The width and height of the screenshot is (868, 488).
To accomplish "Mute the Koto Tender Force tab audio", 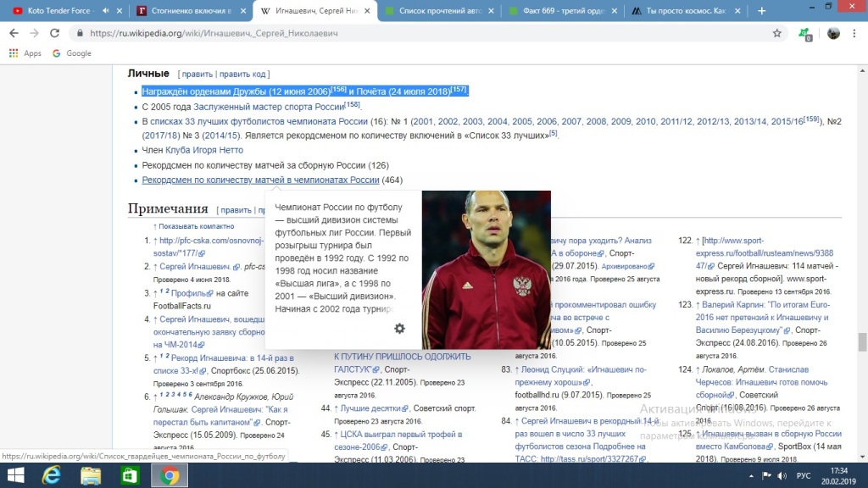I will 106,10.
